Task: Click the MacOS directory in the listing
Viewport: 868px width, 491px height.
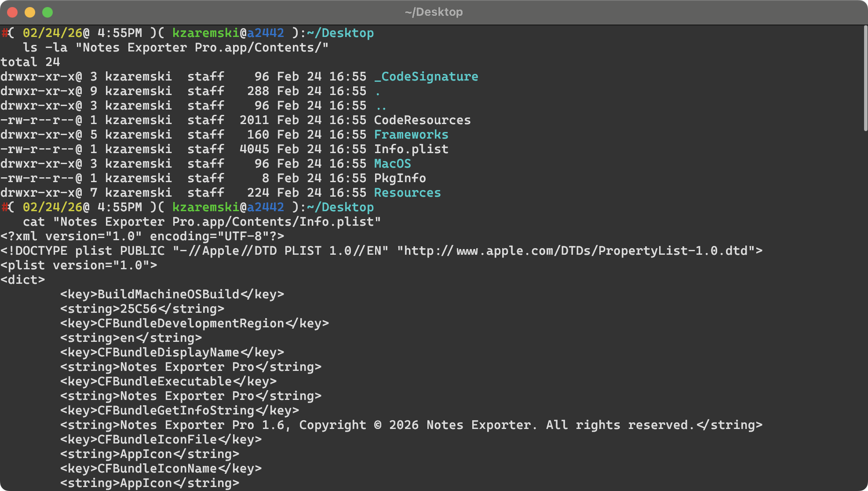Action: click(392, 163)
